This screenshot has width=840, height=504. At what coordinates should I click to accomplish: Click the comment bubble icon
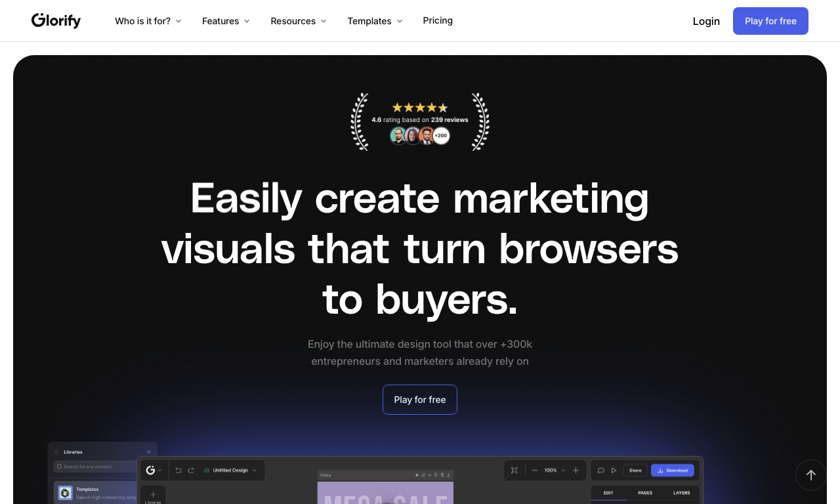coord(600,470)
